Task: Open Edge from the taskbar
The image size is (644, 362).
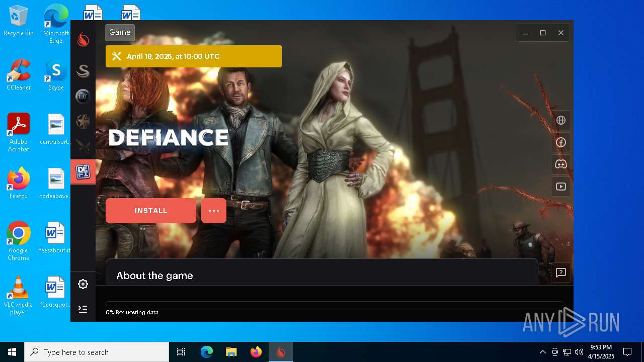Action: [207, 352]
